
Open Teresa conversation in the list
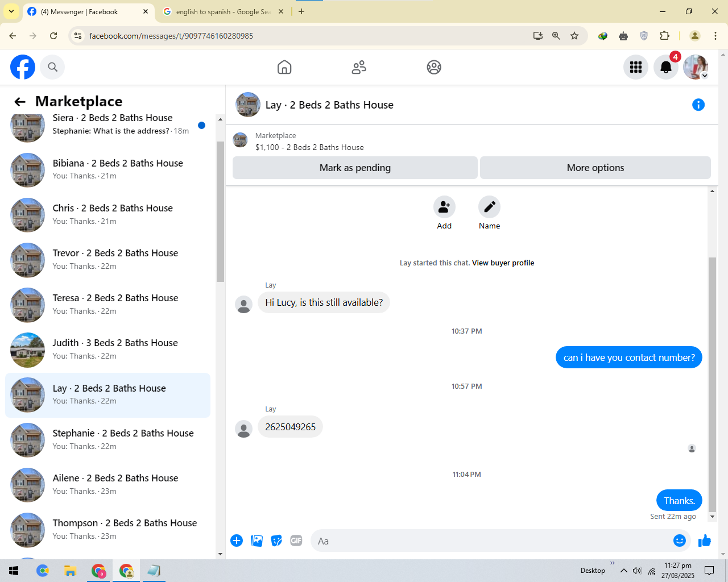pyautogui.click(x=108, y=304)
